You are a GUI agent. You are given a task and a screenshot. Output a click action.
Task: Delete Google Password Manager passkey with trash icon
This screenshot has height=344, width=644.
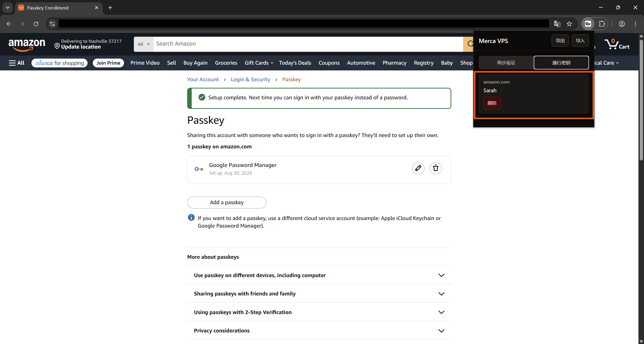point(435,168)
